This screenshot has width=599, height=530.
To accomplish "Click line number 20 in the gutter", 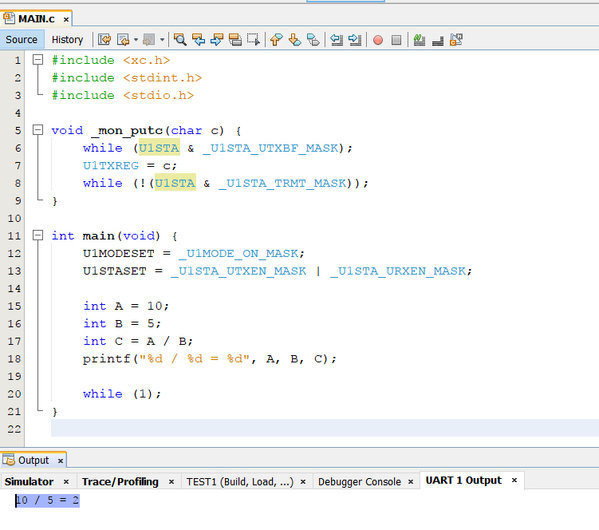I will 15,394.
